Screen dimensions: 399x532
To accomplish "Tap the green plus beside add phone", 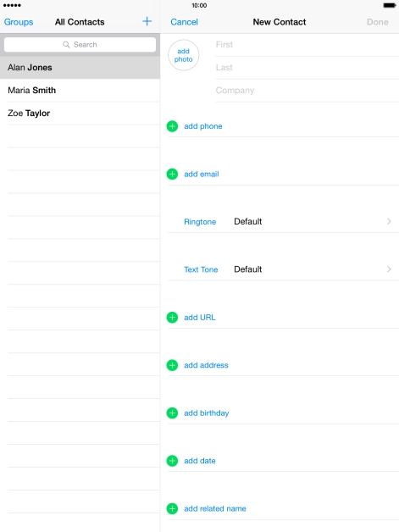I will 172,126.
